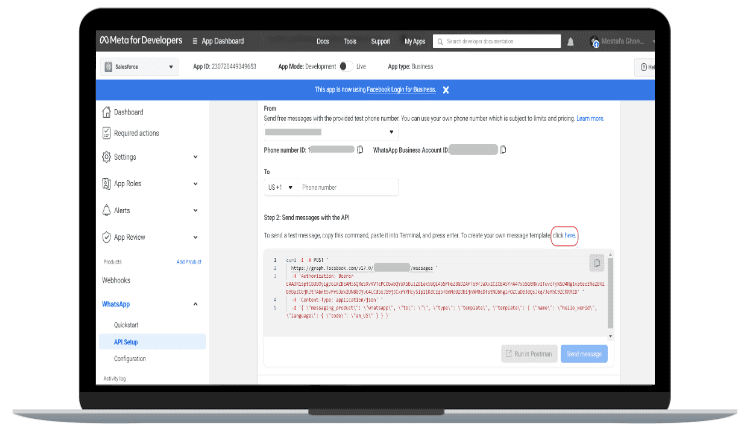Dismiss the blue Facebook Login banner
Viewport: 756px width, 430px height.
coord(446,90)
